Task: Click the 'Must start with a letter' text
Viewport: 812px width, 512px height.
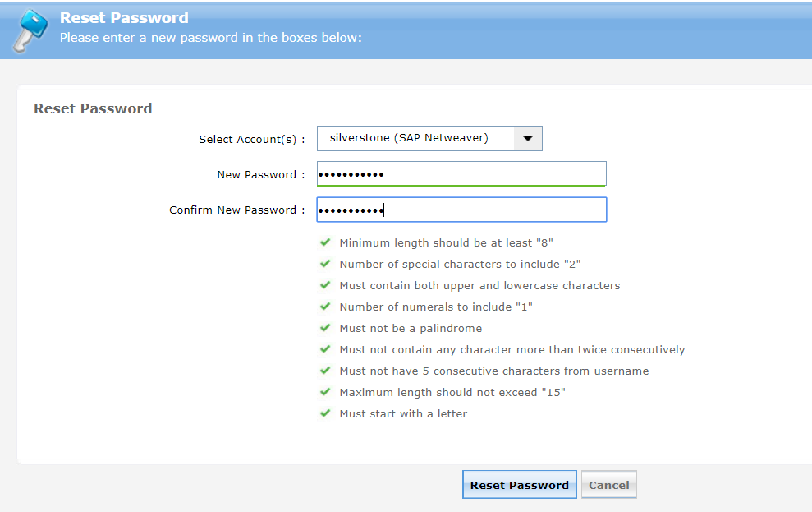Action: click(403, 413)
